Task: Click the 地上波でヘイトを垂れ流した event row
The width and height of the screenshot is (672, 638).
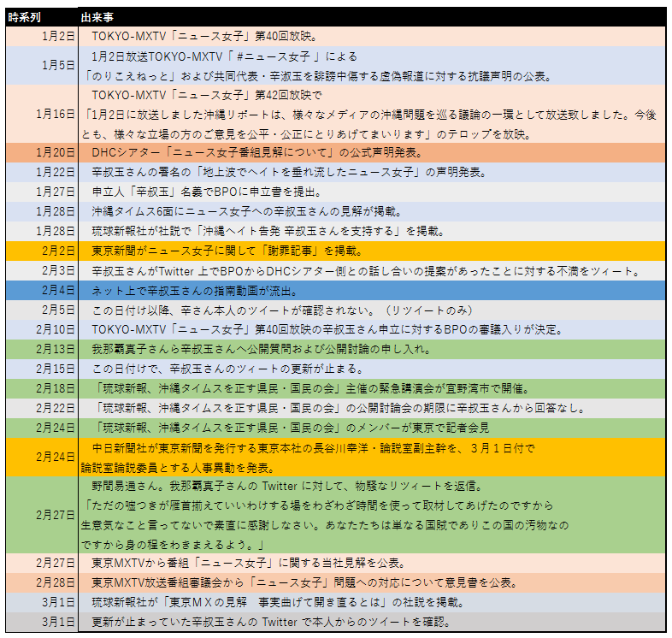Action: (x=372, y=173)
